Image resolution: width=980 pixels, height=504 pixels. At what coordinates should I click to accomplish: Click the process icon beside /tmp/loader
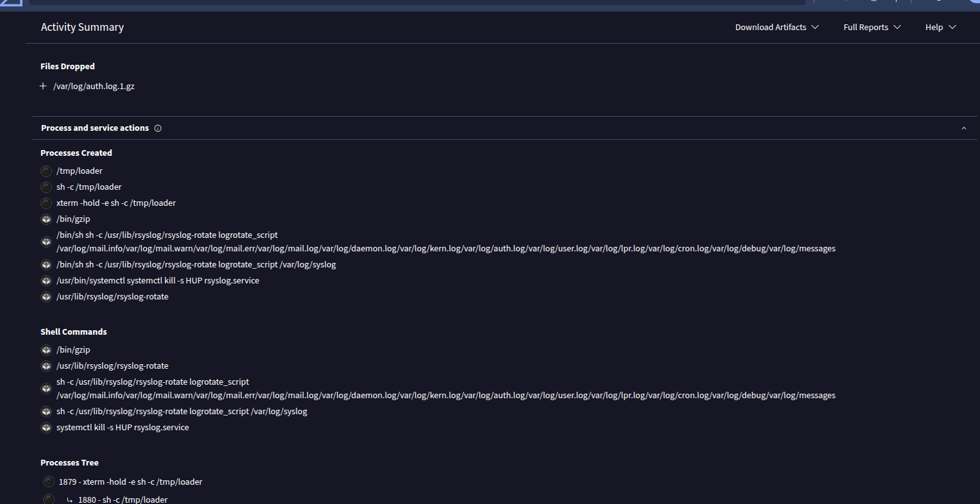coord(46,171)
